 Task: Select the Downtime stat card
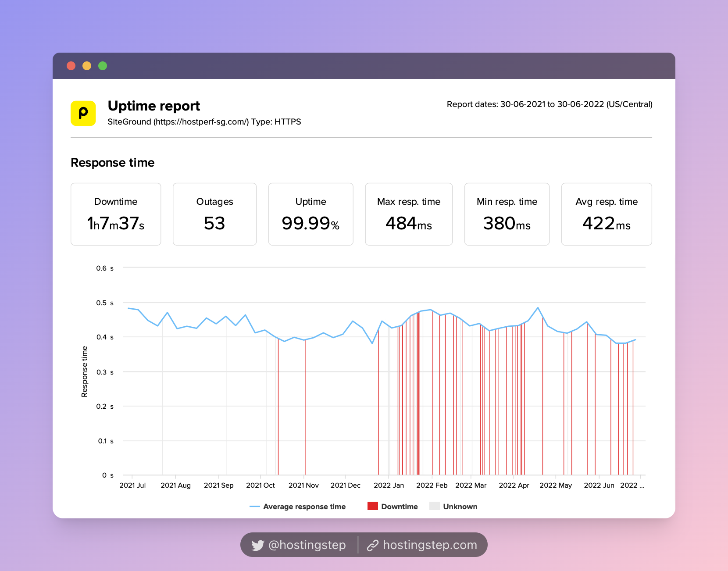[116, 214]
